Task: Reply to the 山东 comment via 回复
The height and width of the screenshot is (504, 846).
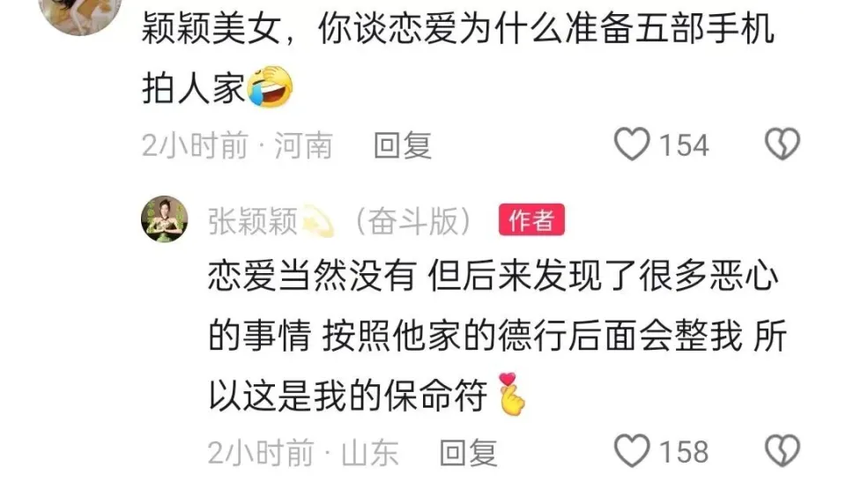Action: tap(468, 452)
